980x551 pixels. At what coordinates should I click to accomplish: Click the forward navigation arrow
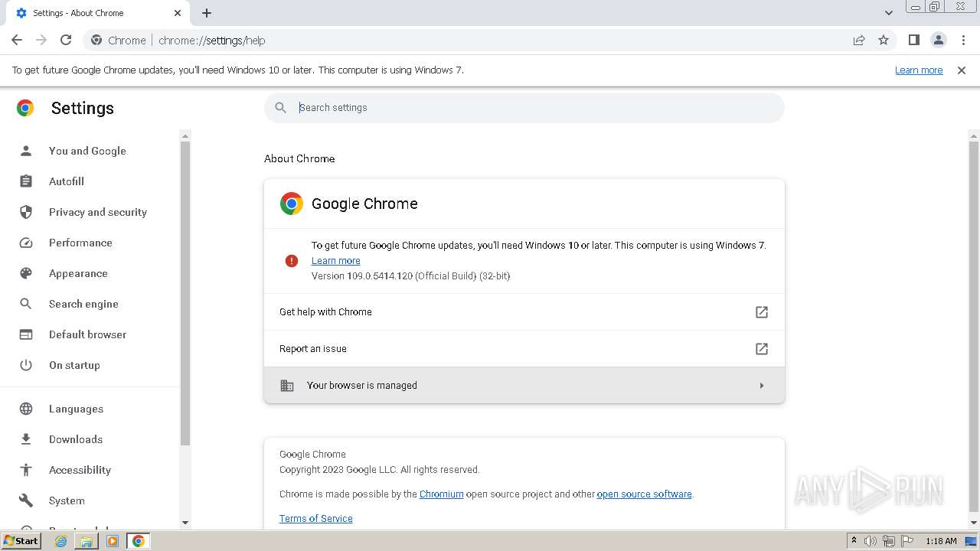(x=41, y=40)
